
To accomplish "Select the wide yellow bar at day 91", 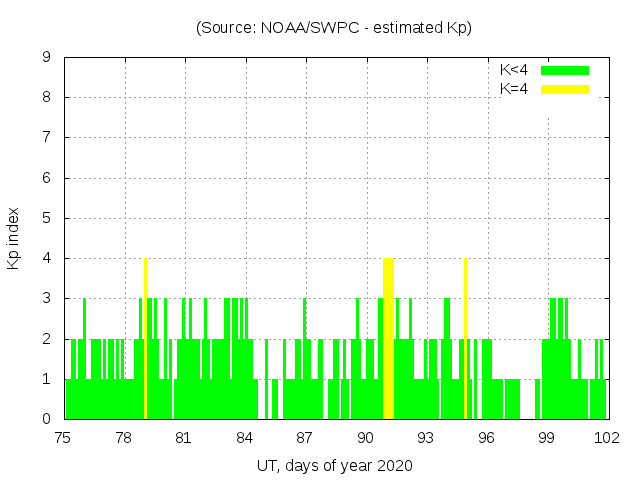I will 388,338.
